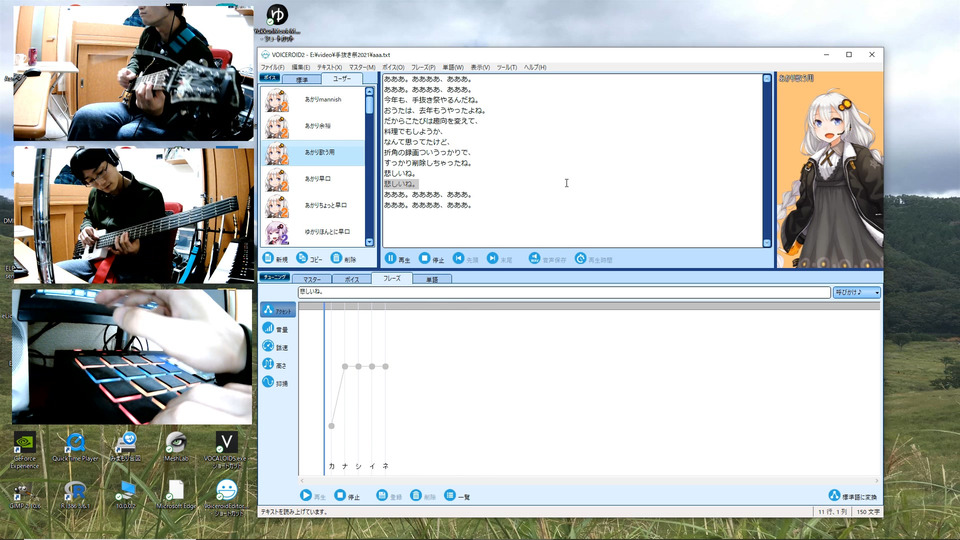Open the MeshLab desktop shortcut

(x=176, y=447)
